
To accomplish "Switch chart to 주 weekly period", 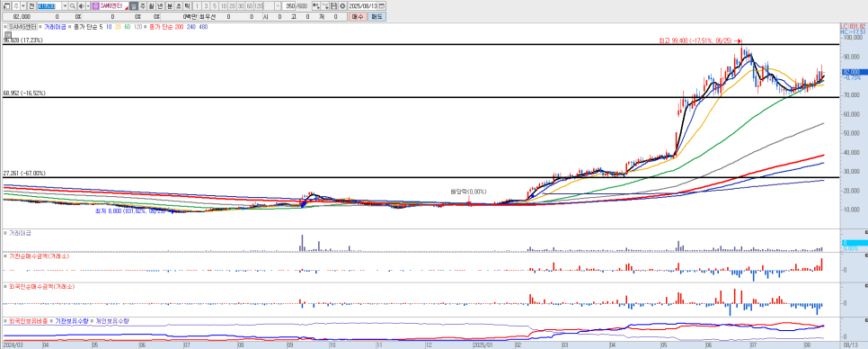I will [x=142, y=5].
